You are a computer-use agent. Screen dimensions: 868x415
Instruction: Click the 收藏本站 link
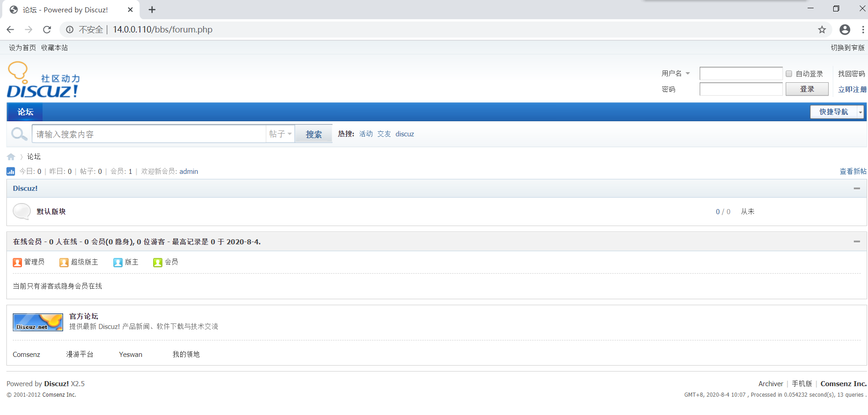coord(54,48)
